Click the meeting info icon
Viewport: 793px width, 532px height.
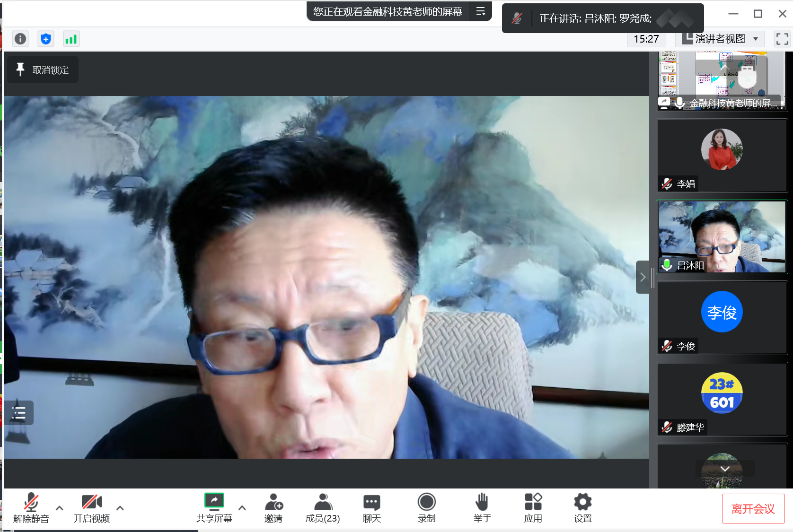(20, 39)
